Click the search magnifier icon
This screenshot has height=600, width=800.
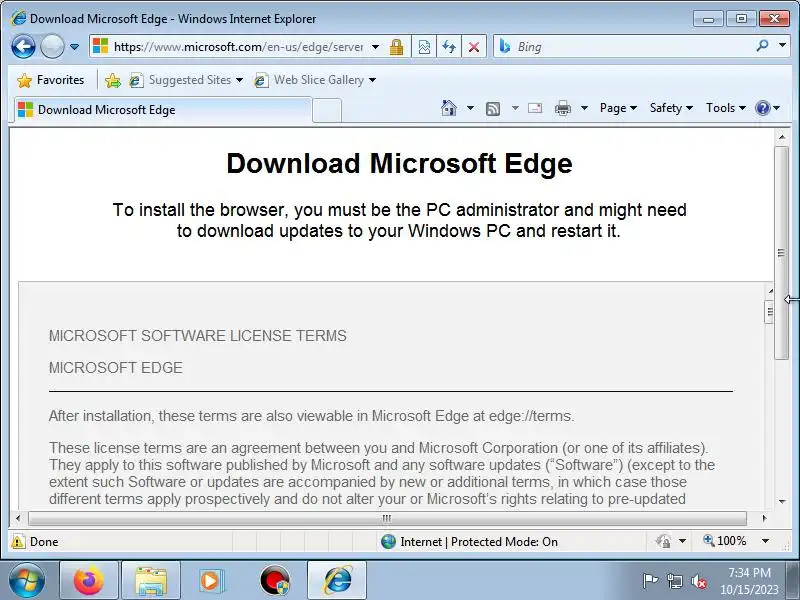pyautogui.click(x=762, y=46)
